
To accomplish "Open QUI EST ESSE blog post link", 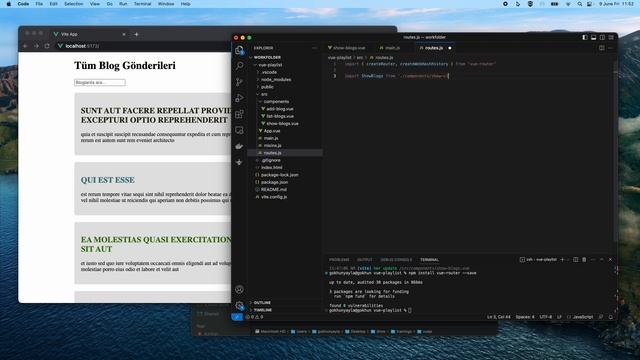I will tap(107, 180).
